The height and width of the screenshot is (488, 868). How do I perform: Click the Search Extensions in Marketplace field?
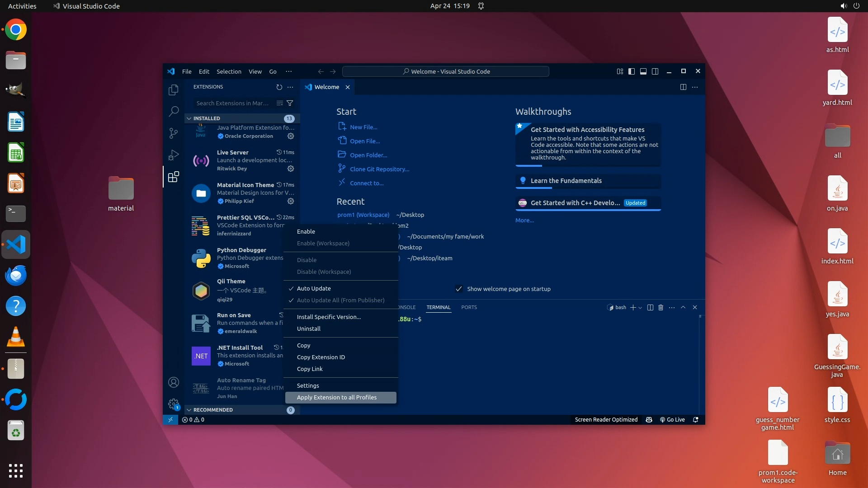232,103
